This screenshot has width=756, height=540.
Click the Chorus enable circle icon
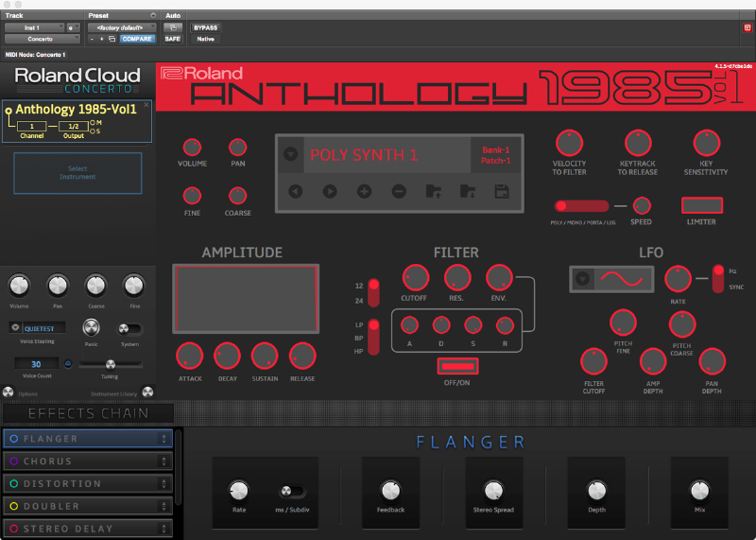(x=14, y=462)
